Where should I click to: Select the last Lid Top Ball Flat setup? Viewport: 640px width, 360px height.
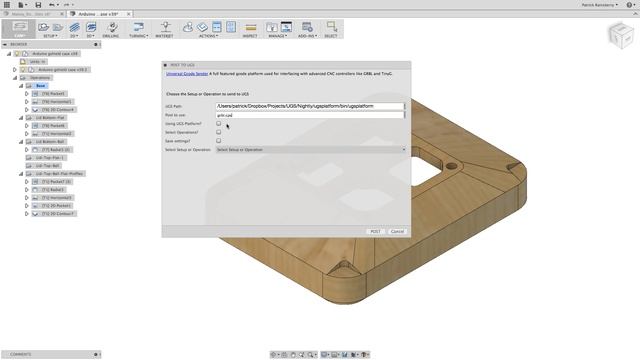point(59,173)
